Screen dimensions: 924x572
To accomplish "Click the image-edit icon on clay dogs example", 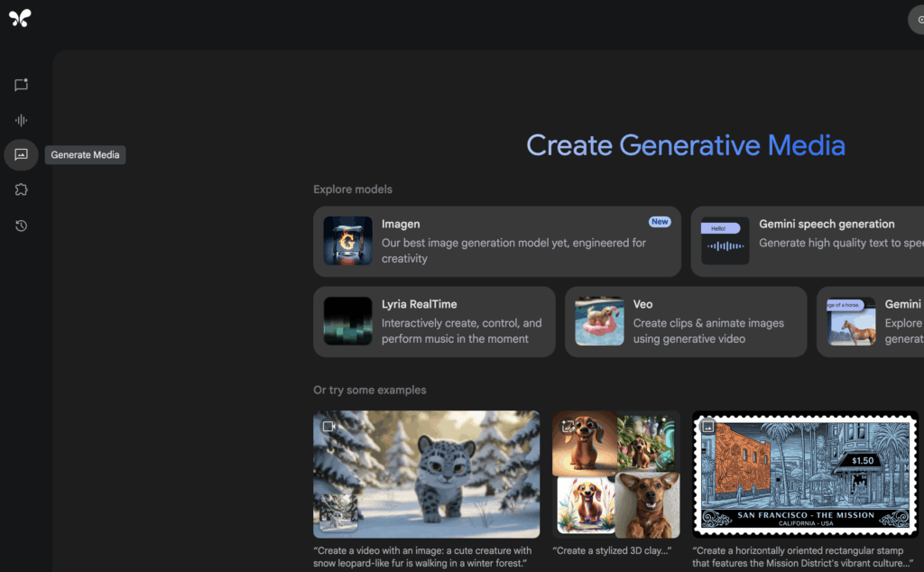I will point(568,426).
